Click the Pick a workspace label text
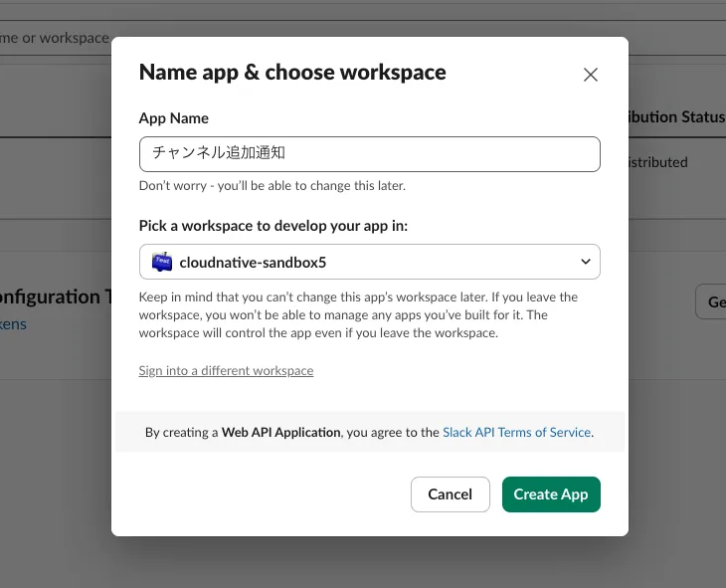 tap(273, 226)
